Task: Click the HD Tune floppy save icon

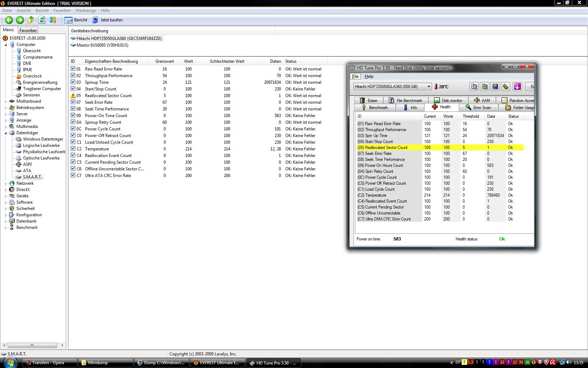Action: [495, 87]
